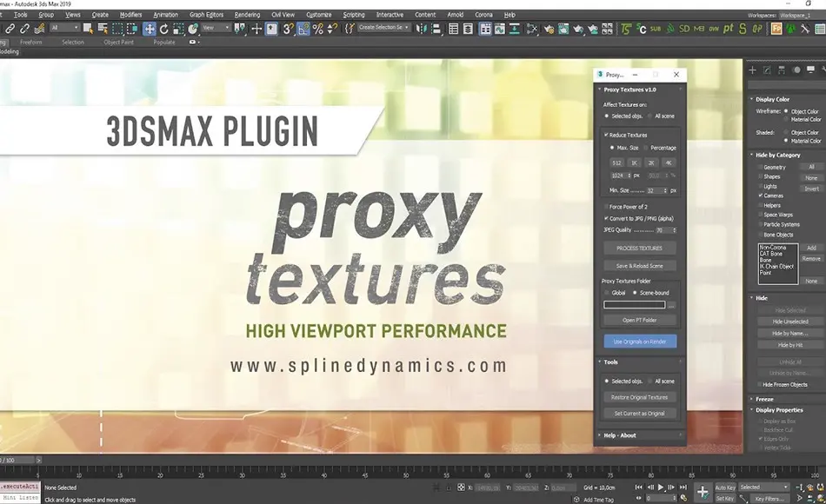This screenshot has height=504, width=826.
Task: Adjust the JPEG Quality slider
Action: tap(664, 229)
